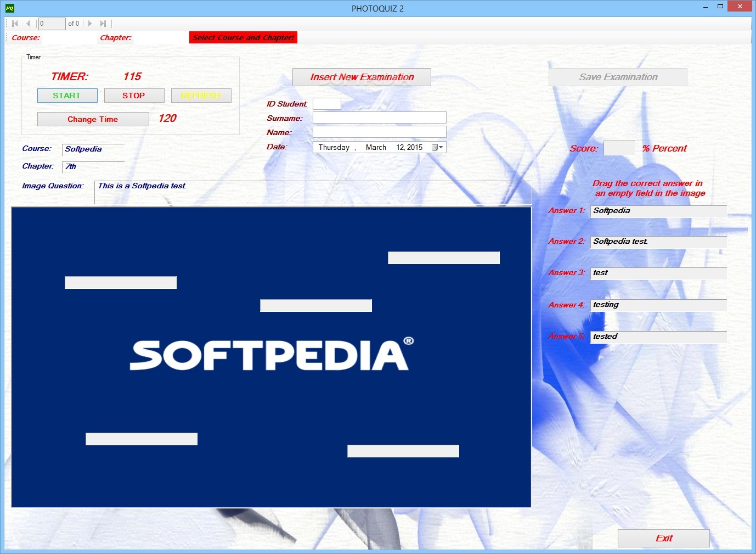Viewport: 756px width, 554px height.
Task: Click empty answer box at image upper left
Action: 121,282
